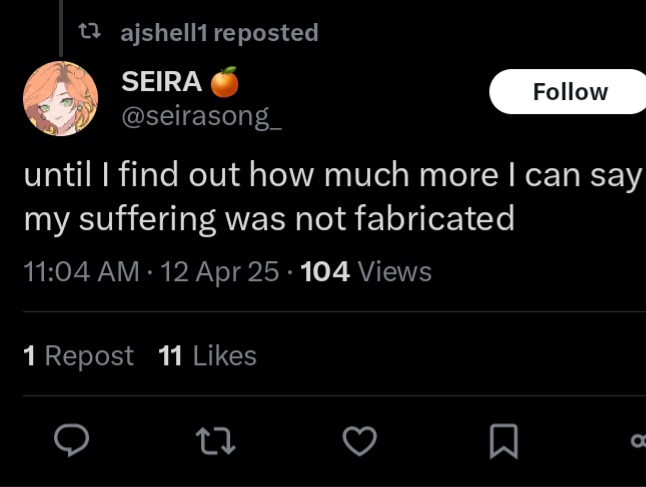Open the @seirasong_ handle link
The height and width of the screenshot is (487, 646).
coord(201,117)
